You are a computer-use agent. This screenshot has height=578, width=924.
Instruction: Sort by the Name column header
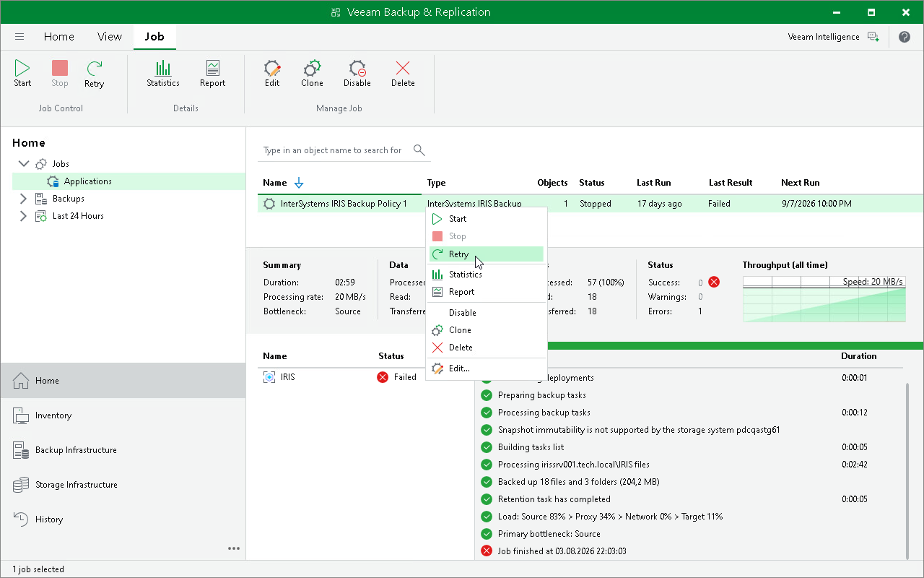coord(275,183)
